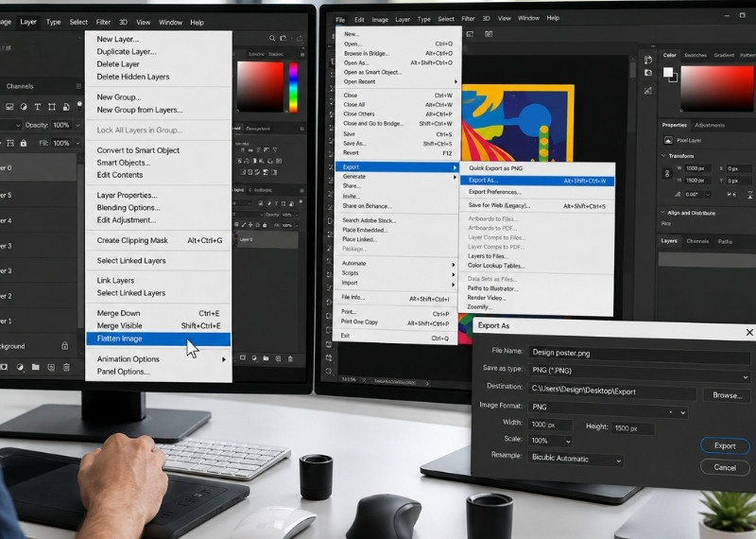Click the Destination path field
The width and height of the screenshot is (756, 539).
click(x=612, y=391)
